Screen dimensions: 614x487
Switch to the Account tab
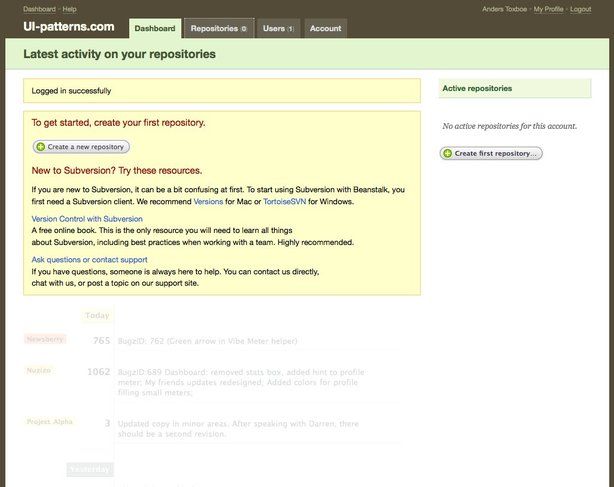tap(325, 29)
